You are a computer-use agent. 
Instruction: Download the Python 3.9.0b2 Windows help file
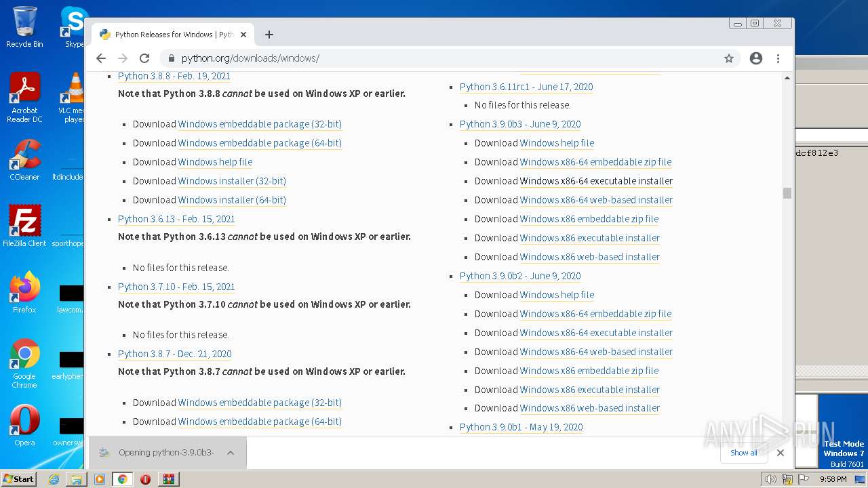[557, 295]
